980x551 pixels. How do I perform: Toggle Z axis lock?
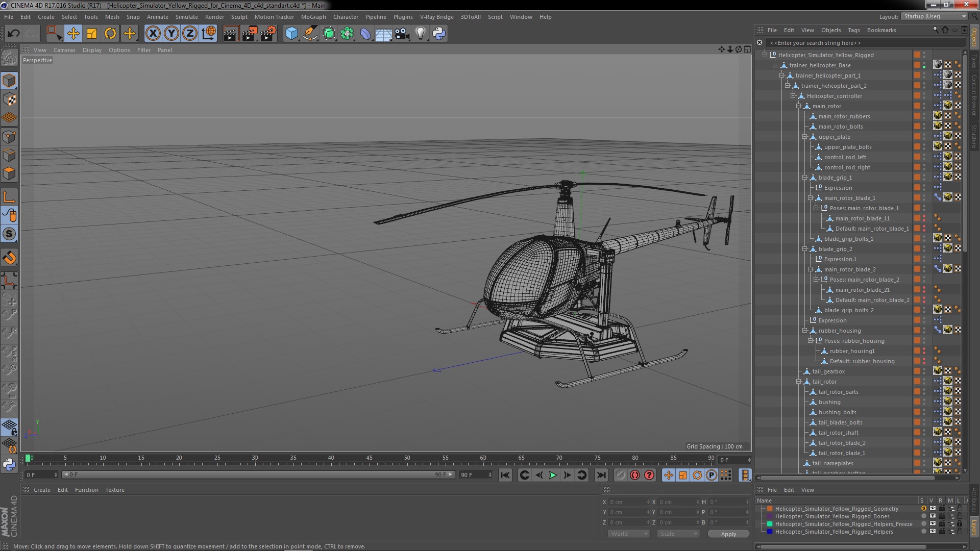[190, 34]
